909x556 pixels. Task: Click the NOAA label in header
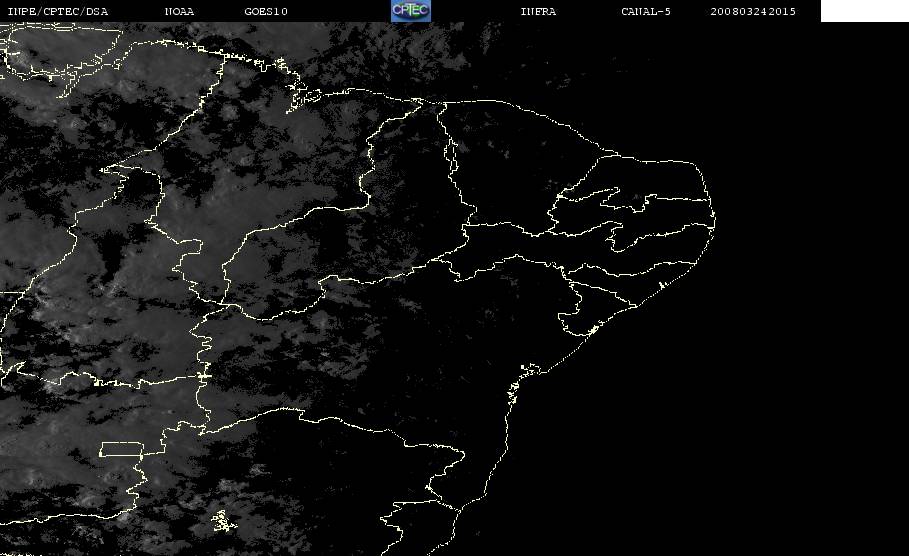pos(180,12)
